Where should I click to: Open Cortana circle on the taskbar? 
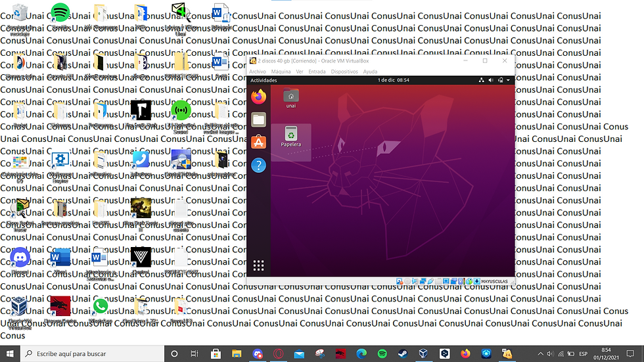(x=174, y=353)
